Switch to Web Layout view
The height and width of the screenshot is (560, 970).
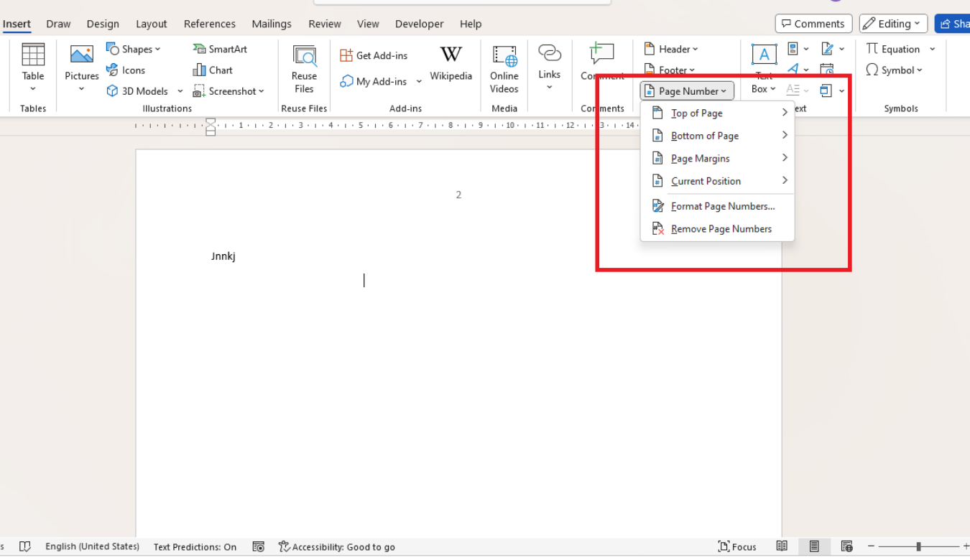(847, 546)
